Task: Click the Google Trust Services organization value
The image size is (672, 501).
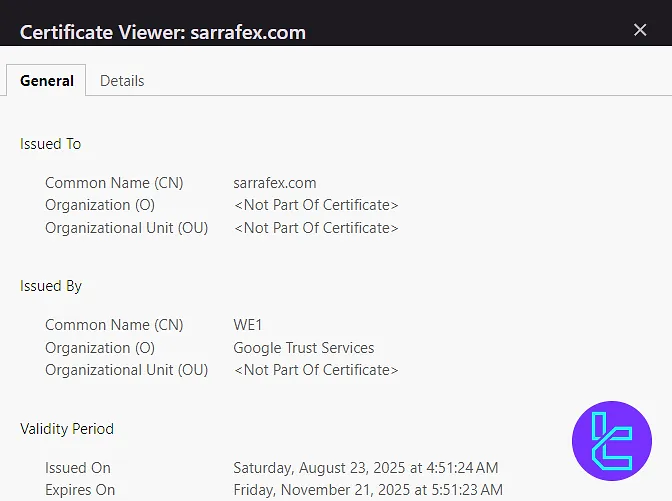Action: (304, 348)
